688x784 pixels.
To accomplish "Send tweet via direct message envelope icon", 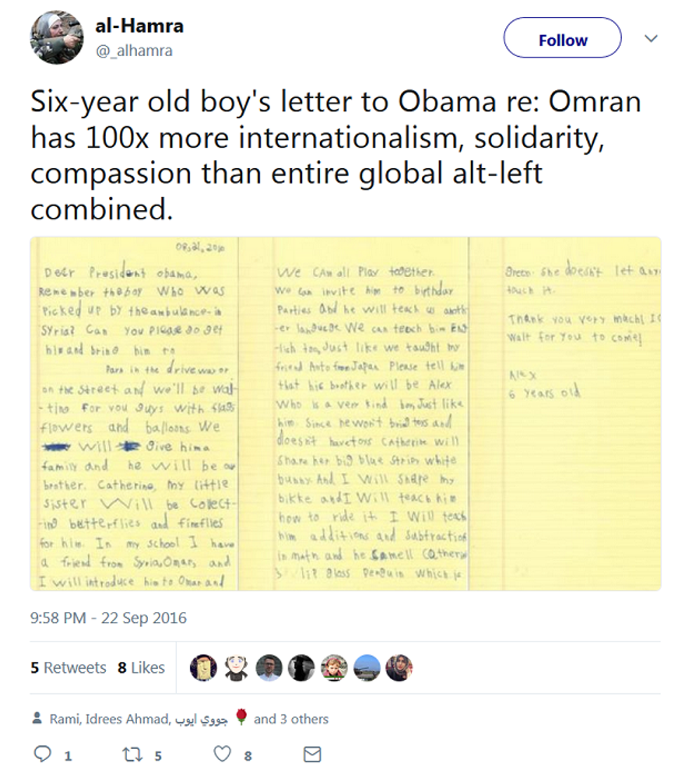I will coord(312,755).
